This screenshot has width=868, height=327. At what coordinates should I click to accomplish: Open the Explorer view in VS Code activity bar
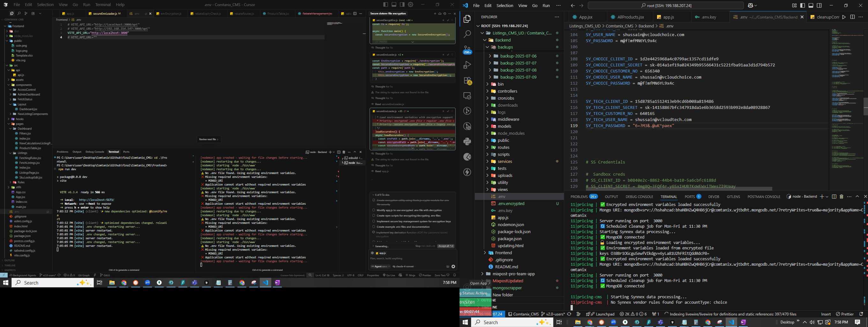coord(467,19)
